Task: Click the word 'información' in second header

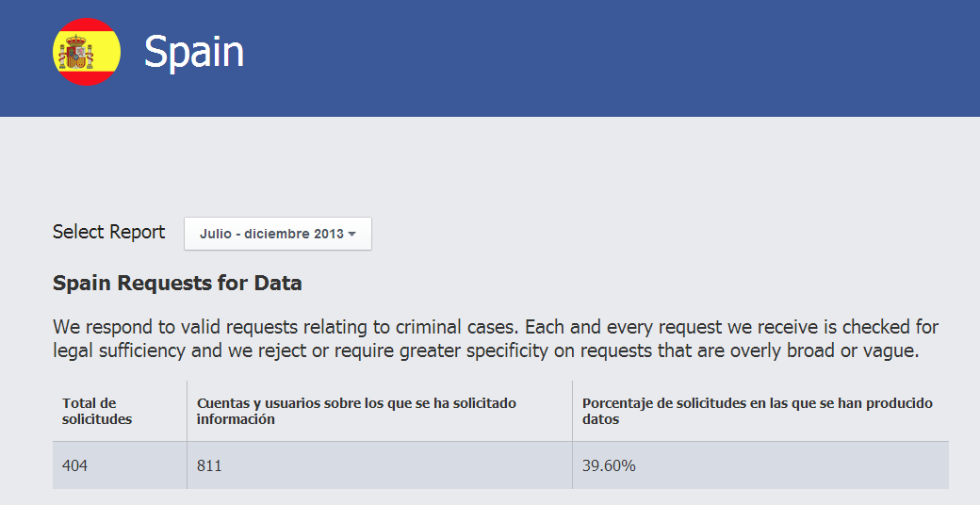Action: point(236,419)
